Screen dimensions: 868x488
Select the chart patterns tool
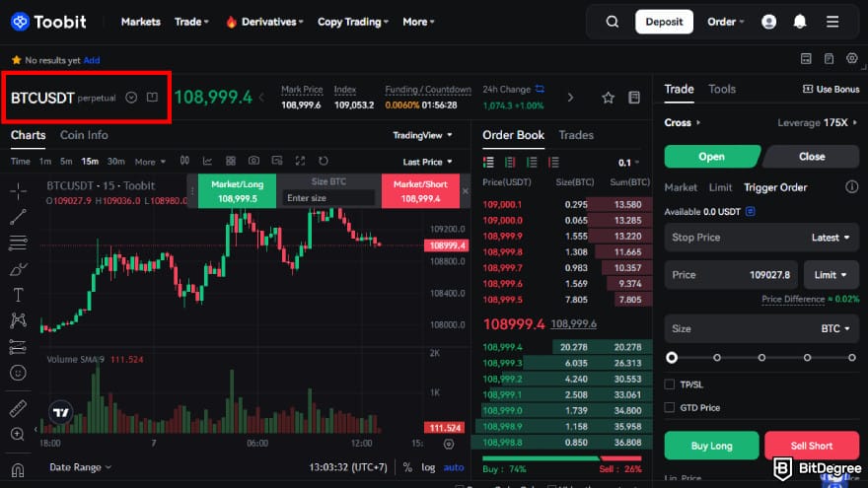click(x=19, y=320)
